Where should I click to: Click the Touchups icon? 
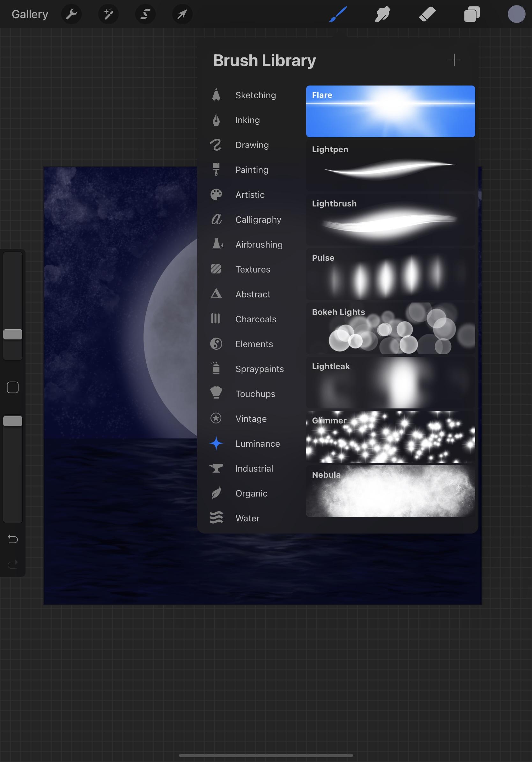tap(216, 392)
